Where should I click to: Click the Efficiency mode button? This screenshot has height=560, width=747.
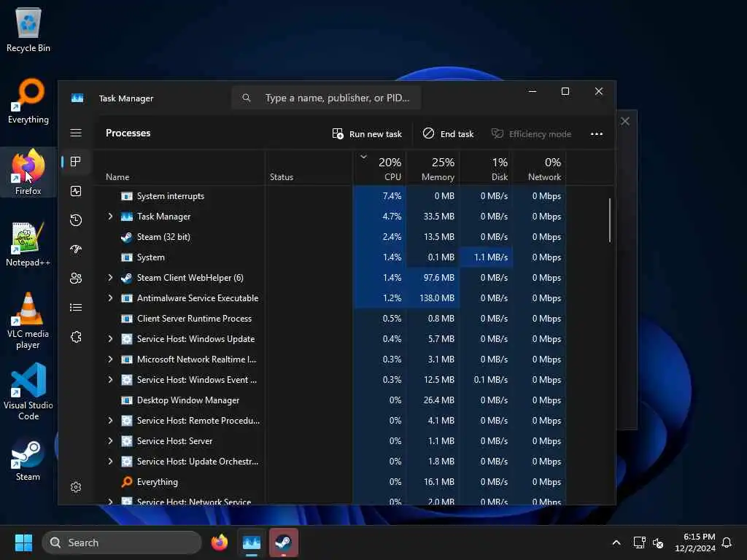[x=531, y=134]
